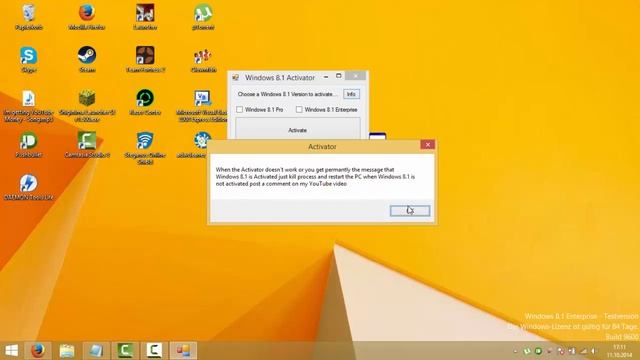Minimize the Windows 8.1 Activator window
Viewport: 640px width, 360px height.
(x=326, y=76)
